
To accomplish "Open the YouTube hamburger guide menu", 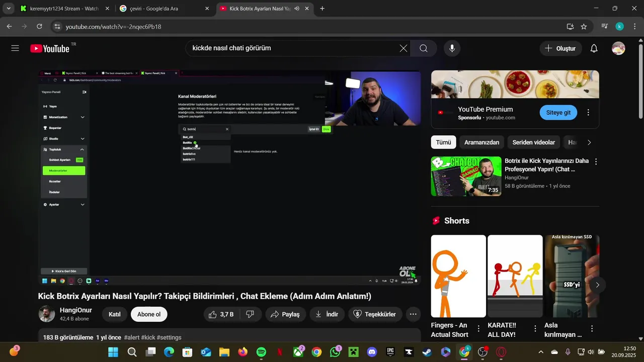I will (x=15, y=48).
